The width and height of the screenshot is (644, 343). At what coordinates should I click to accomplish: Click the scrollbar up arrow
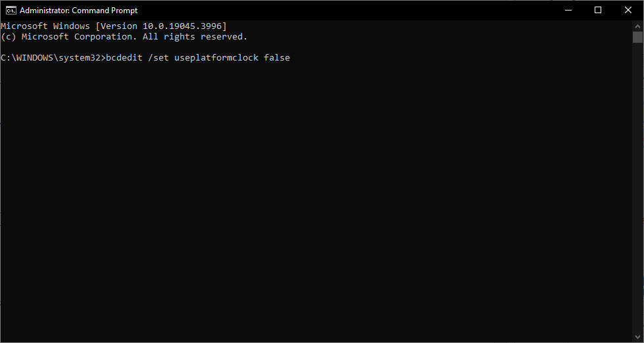[637, 25]
